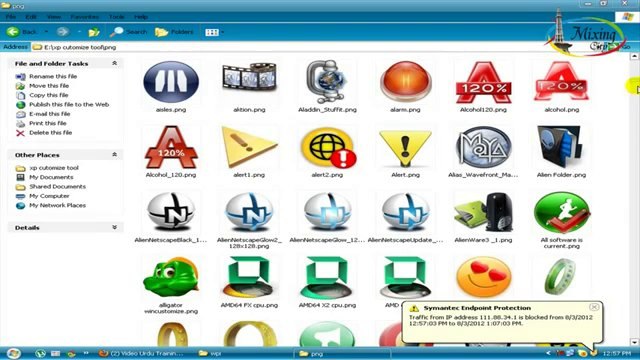Select the alligator wincustomize.png icon
Screen dimensions: 640x360
tap(171, 278)
